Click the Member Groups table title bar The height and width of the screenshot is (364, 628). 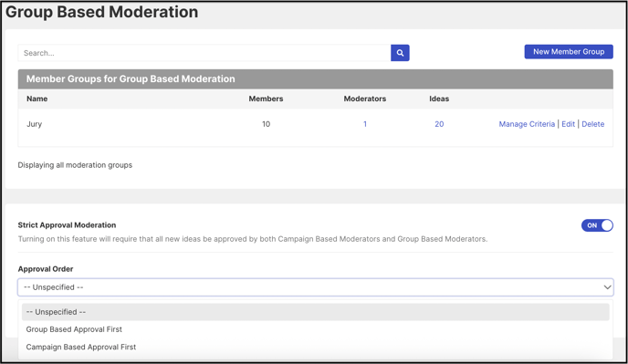coord(315,78)
